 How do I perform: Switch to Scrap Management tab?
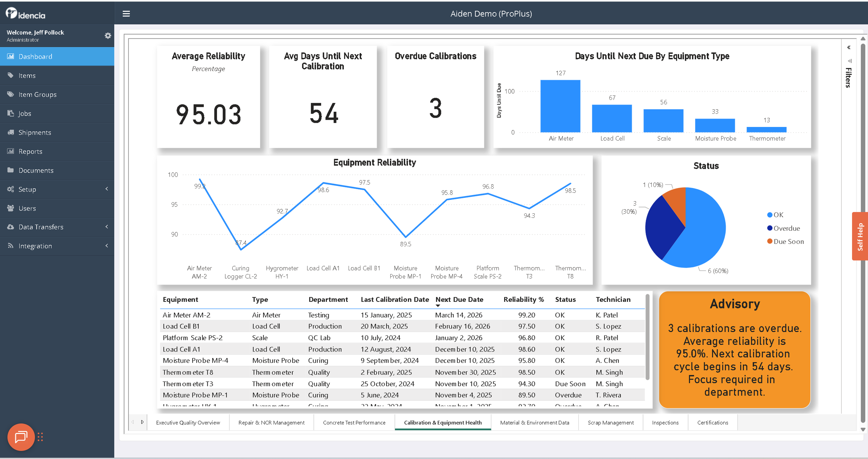pyautogui.click(x=610, y=423)
